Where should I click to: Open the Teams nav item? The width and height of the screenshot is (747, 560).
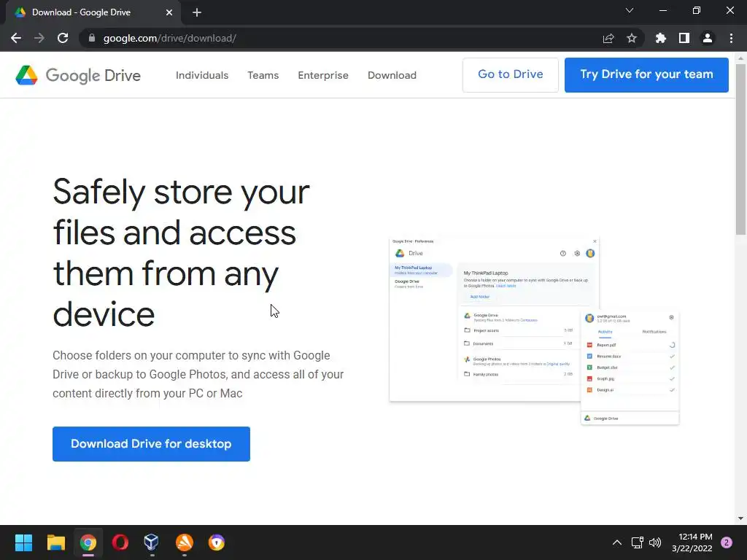coord(263,75)
